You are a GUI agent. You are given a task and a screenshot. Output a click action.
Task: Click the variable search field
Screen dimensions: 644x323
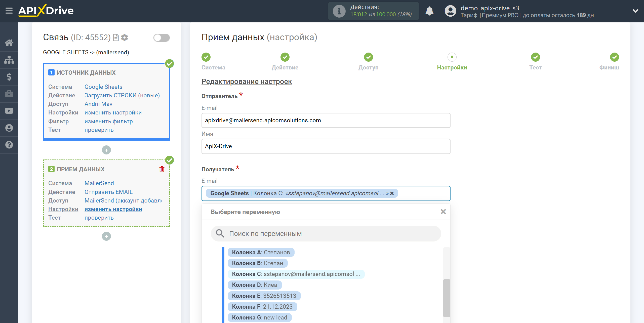click(326, 233)
